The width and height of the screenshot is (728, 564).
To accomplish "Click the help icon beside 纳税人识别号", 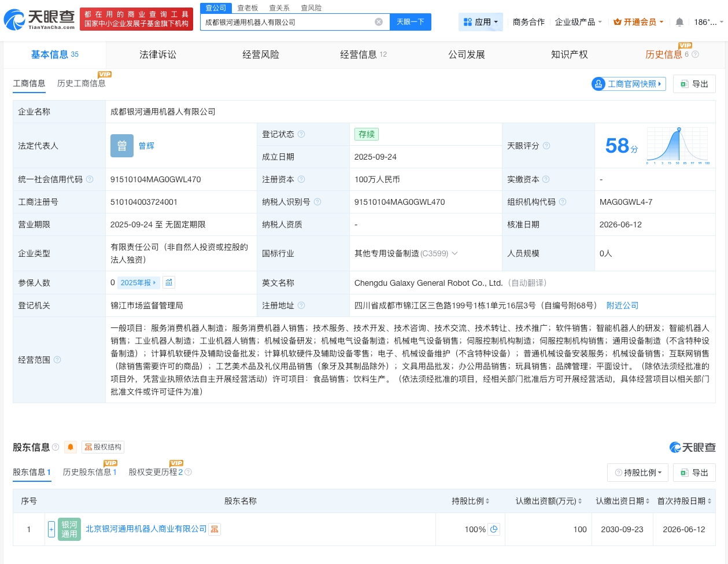I will coord(317,202).
